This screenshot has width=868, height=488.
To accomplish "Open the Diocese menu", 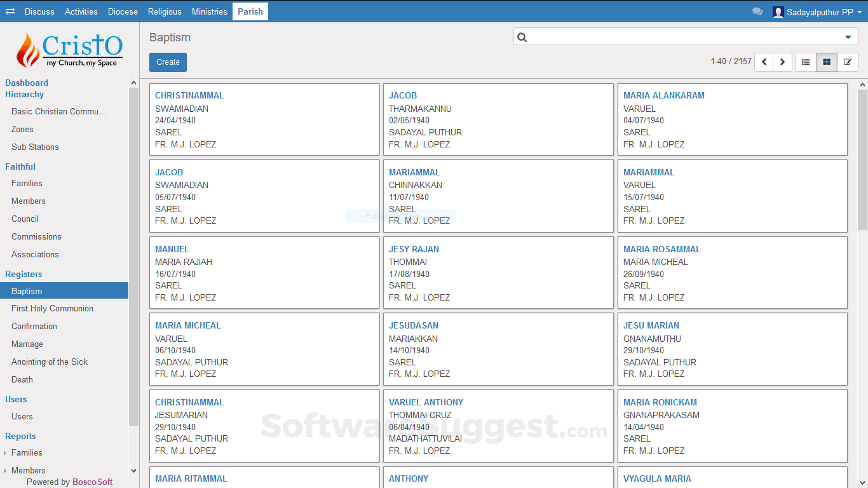I will (123, 11).
